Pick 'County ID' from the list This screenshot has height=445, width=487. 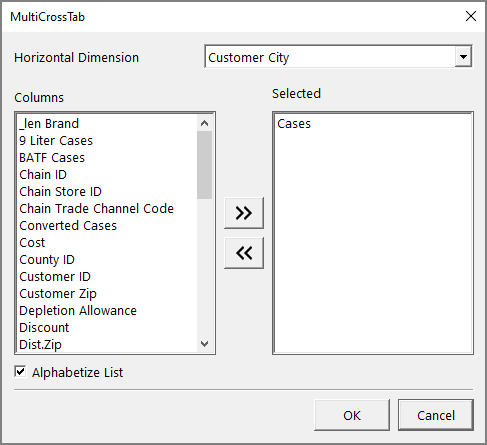[107, 260]
